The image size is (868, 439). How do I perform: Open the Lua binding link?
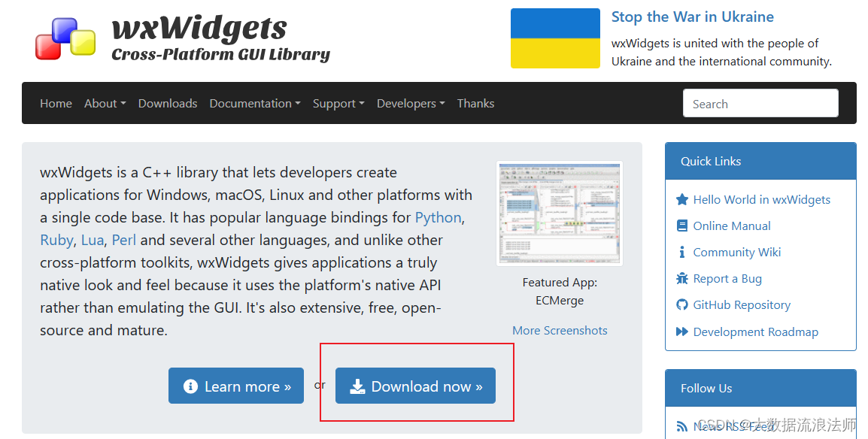(x=93, y=241)
